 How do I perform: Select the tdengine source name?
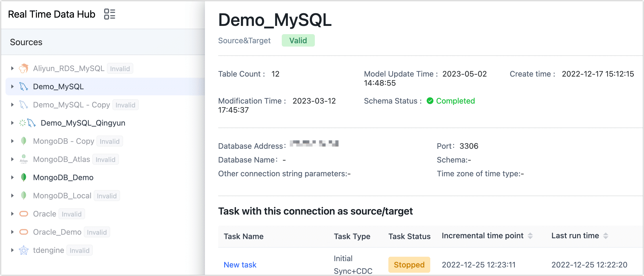tap(48, 250)
